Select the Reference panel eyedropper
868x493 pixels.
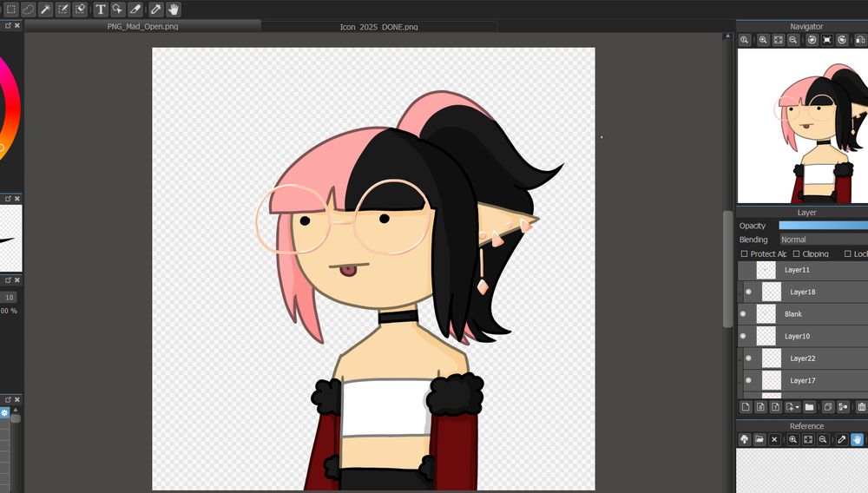pos(842,439)
